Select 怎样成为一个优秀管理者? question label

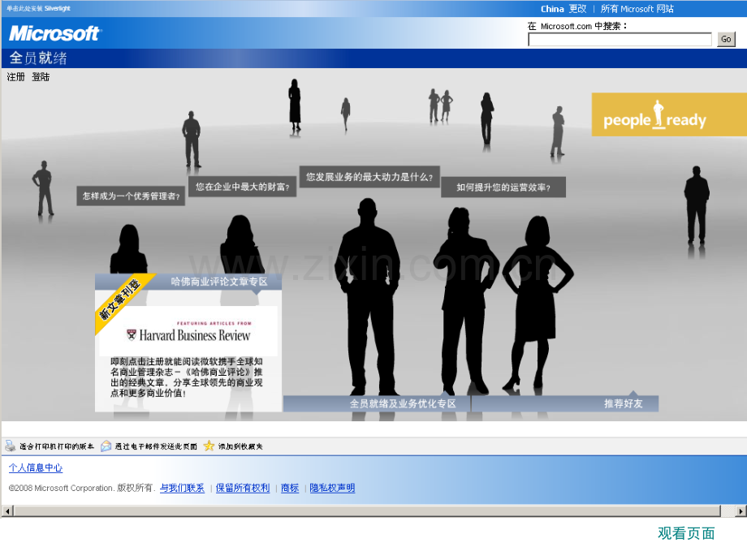coord(131,196)
